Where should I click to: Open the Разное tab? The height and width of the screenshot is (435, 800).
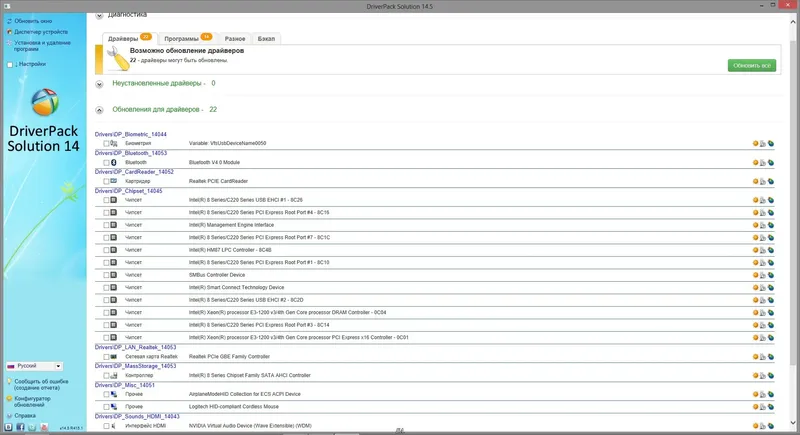coord(235,38)
